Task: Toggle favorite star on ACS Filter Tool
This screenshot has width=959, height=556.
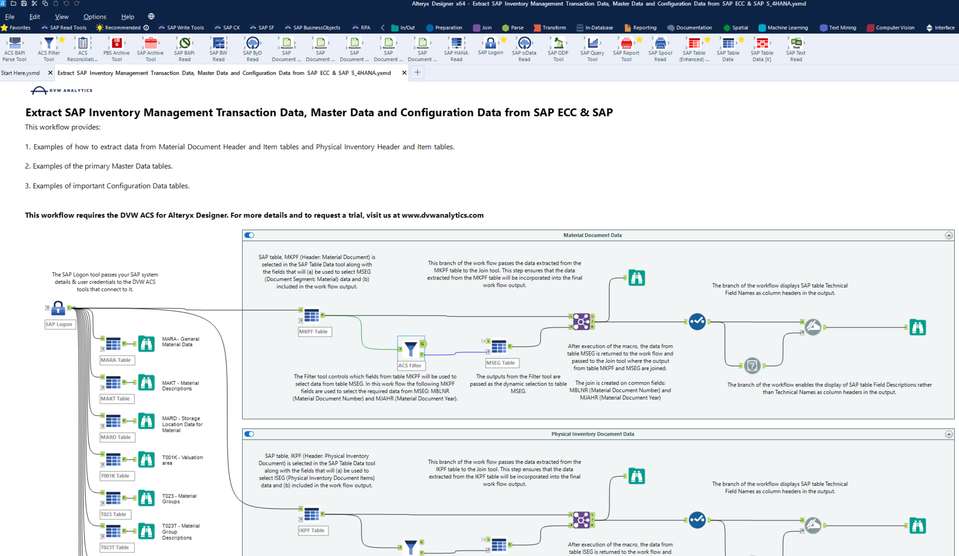Action: point(62,40)
